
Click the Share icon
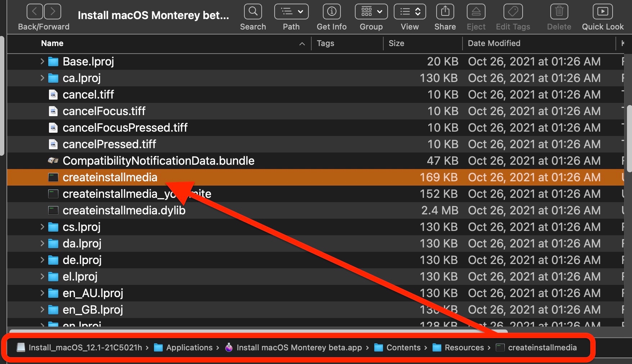[444, 12]
